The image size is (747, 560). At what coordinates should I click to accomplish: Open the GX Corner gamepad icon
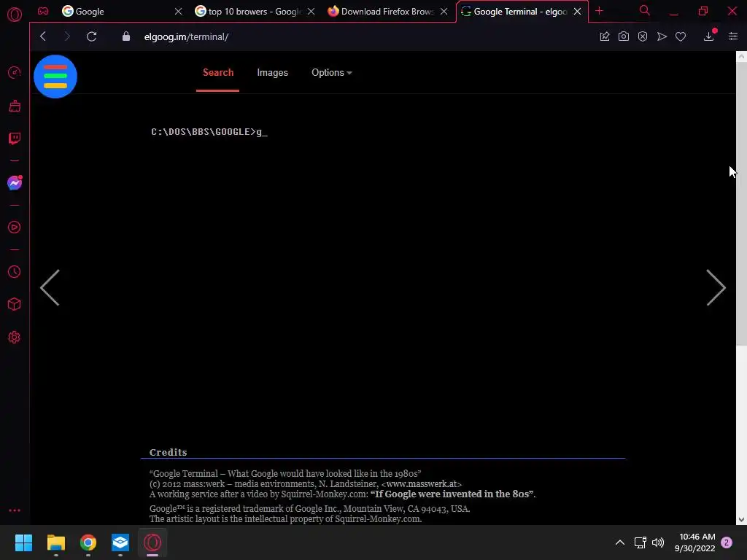pos(43,11)
